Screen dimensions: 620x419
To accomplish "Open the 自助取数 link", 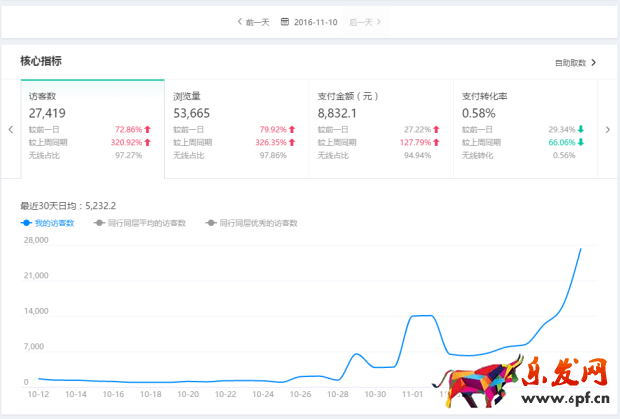I will [x=570, y=63].
